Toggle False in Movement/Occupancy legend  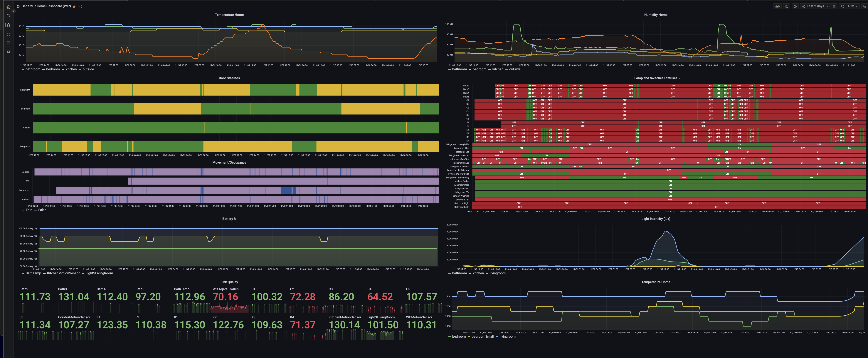42,210
